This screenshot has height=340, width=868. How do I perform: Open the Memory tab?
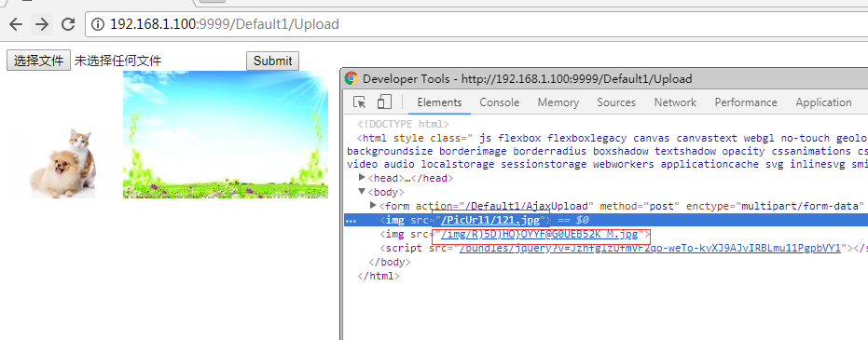coord(558,102)
